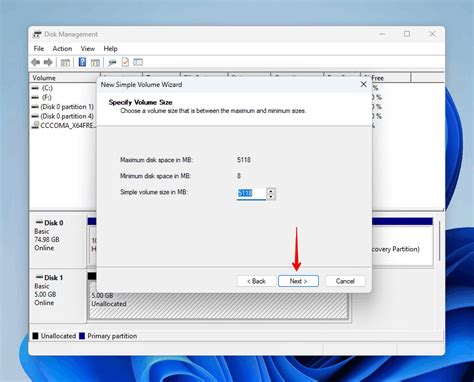Open the Action menu

(62, 49)
